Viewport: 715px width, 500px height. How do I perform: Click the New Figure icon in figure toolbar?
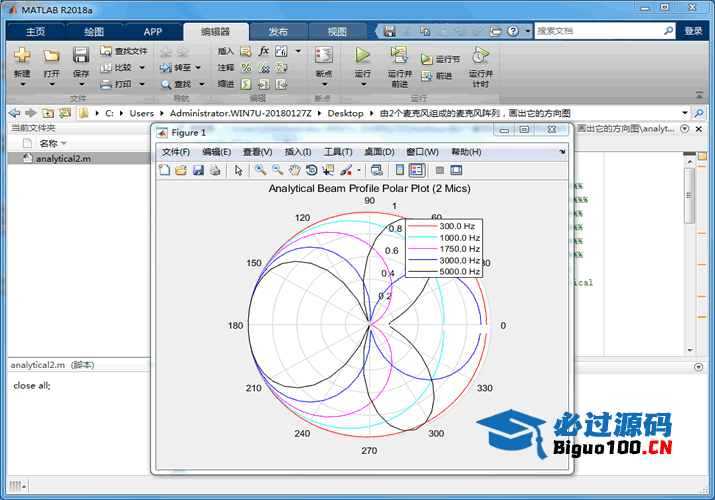(164, 170)
